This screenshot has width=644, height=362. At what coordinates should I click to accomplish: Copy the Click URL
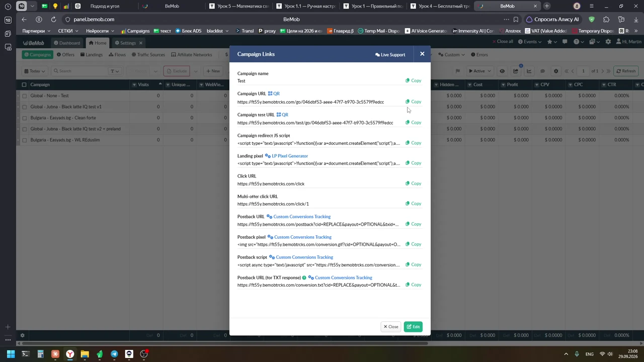tap(414, 184)
